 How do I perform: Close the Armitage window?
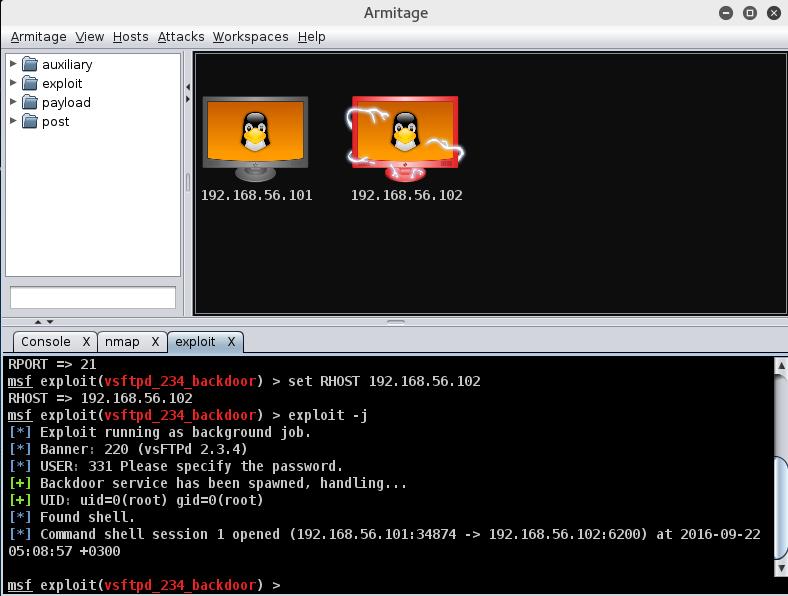click(x=774, y=13)
